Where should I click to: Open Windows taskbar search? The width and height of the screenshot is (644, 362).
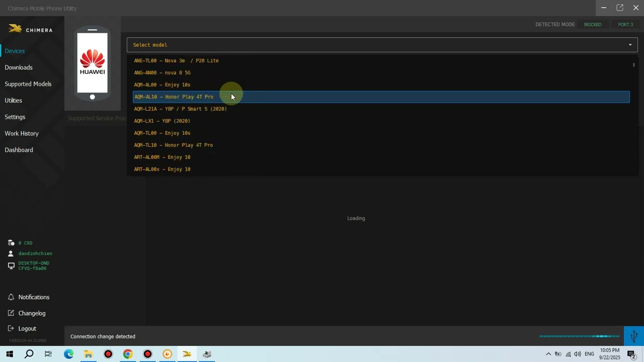[29, 354]
